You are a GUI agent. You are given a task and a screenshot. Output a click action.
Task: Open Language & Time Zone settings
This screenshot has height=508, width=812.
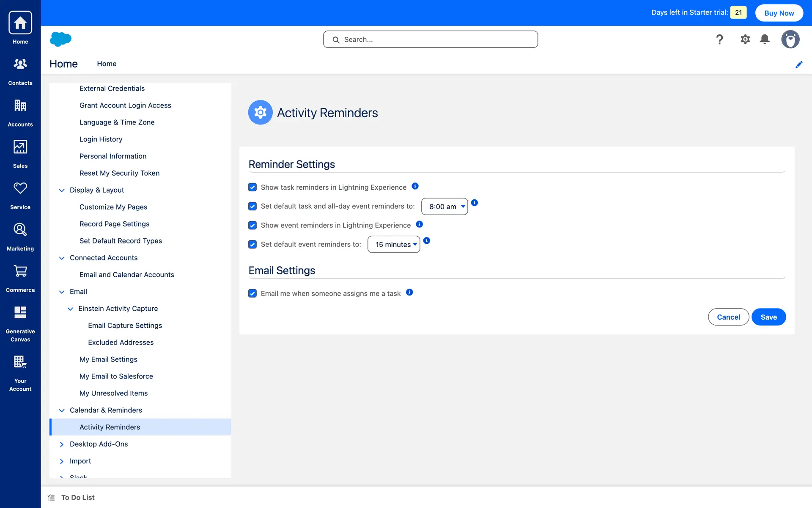tap(117, 122)
